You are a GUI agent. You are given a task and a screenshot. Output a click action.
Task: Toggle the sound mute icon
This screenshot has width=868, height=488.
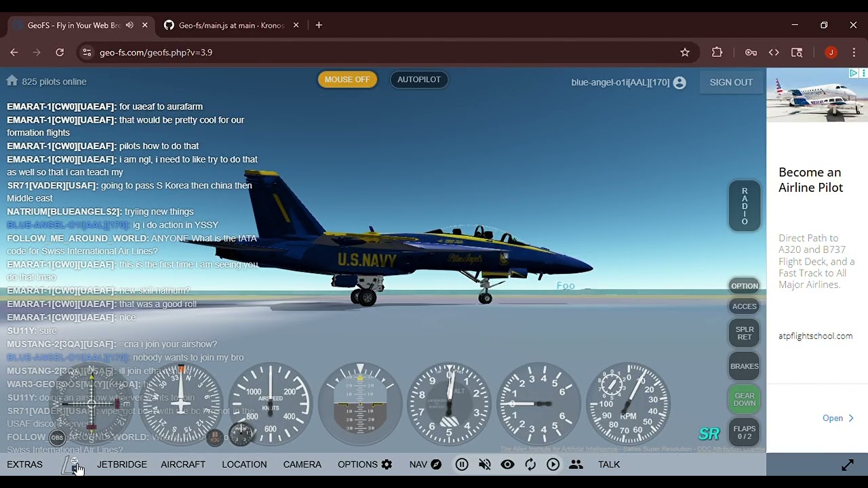[485, 464]
